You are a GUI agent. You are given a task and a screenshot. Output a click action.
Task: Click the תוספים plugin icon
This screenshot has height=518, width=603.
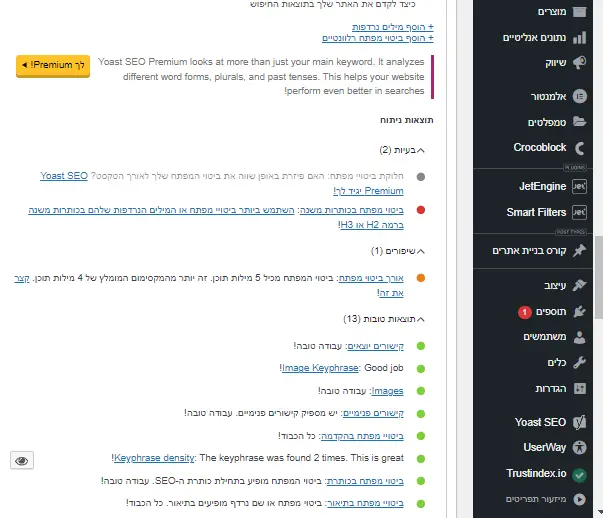pyautogui.click(x=580, y=311)
